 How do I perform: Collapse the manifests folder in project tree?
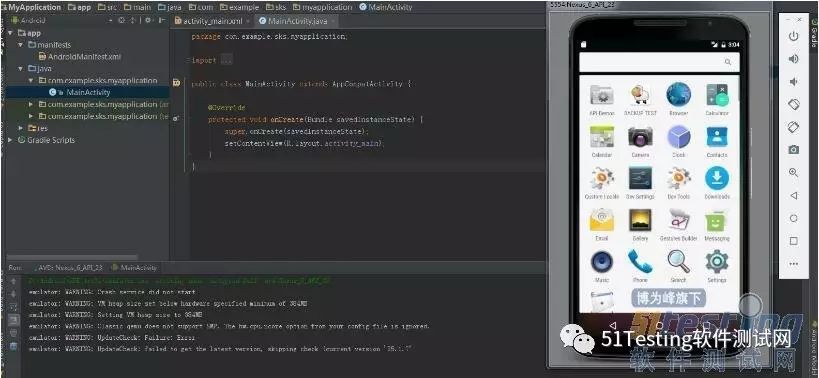tap(20, 45)
